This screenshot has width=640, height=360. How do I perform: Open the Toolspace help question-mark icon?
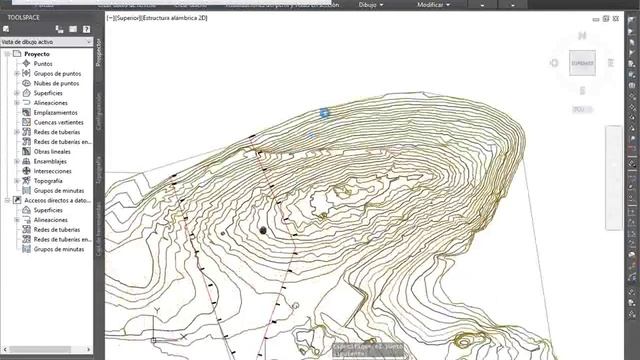click(x=86, y=29)
